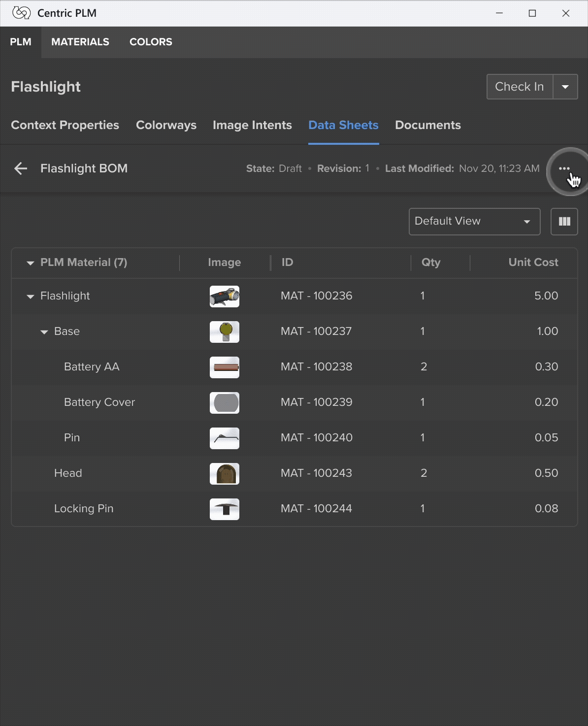Open the Locking Pin thumbnail image
Viewport: 588px width, 726px height.
click(225, 509)
